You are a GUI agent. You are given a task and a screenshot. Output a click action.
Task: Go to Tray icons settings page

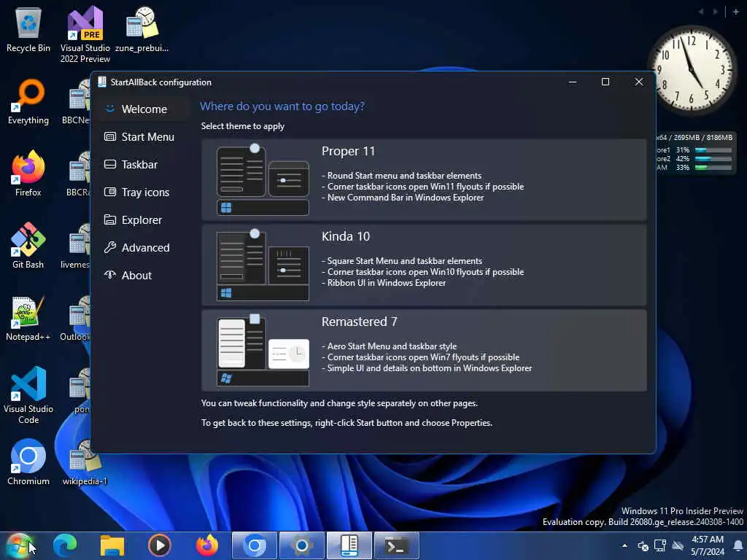tap(145, 192)
